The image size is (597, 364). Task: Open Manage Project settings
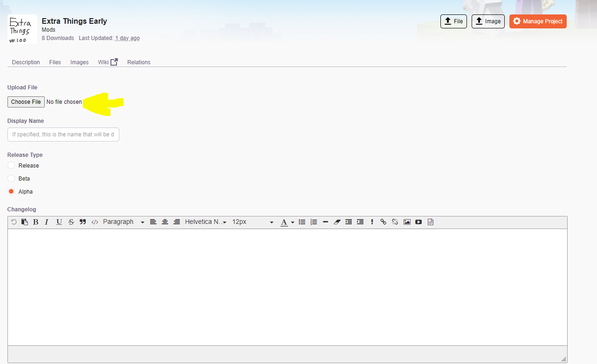pyautogui.click(x=538, y=21)
